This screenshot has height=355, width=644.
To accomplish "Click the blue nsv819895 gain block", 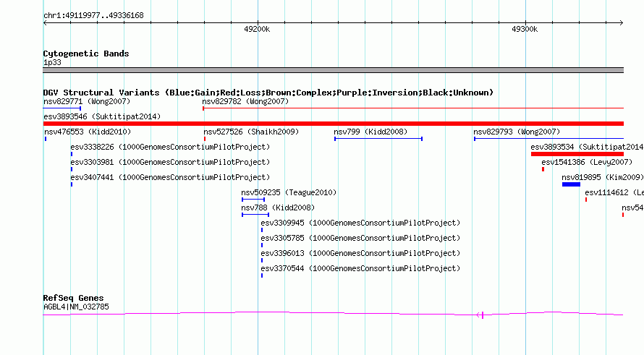I will coord(572,184).
